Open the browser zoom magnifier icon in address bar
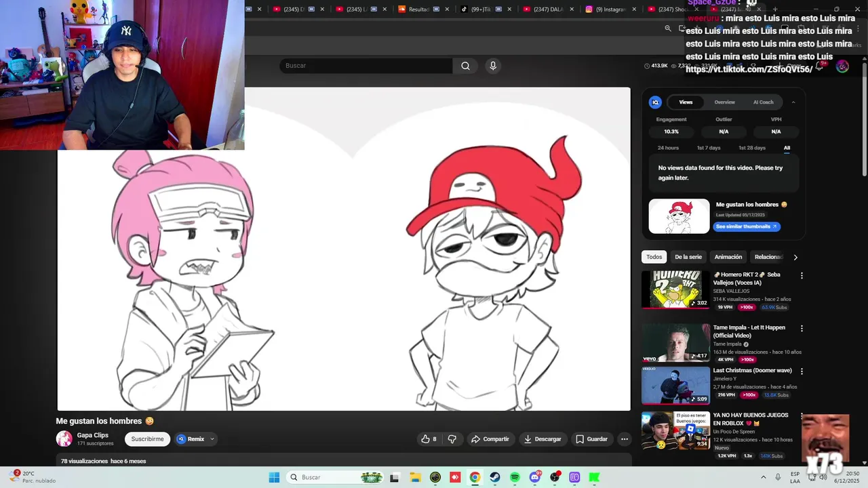 [x=668, y=28]
